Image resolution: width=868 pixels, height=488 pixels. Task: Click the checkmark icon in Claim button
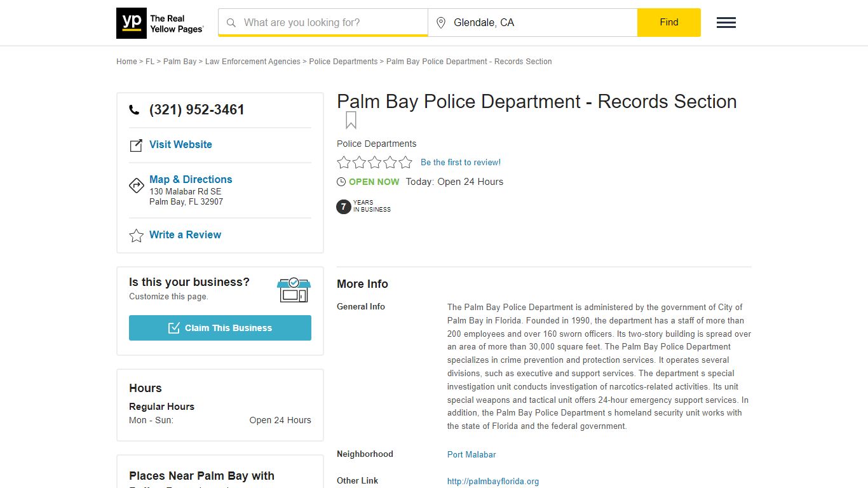(x=174, y=328)
